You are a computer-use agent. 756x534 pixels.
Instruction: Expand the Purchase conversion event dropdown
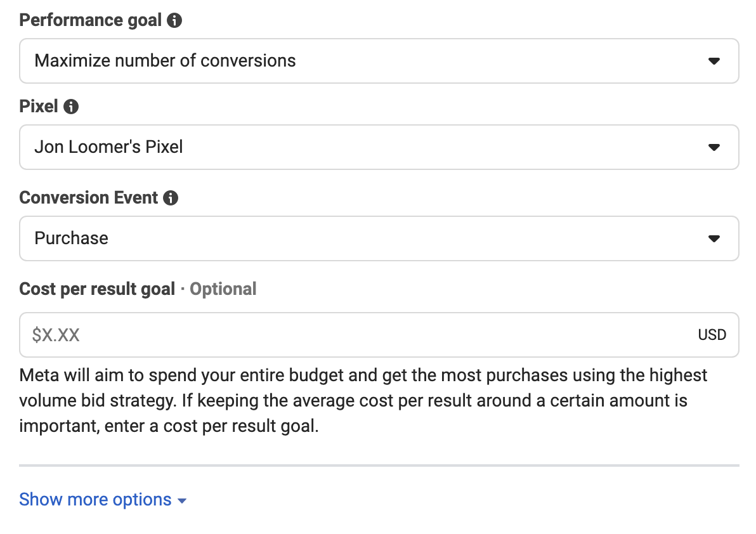379,238
